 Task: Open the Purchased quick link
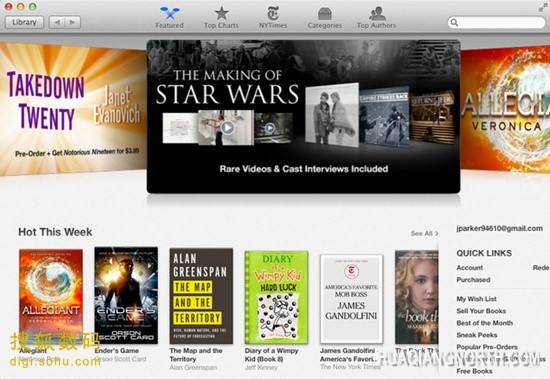coord(473,280)
